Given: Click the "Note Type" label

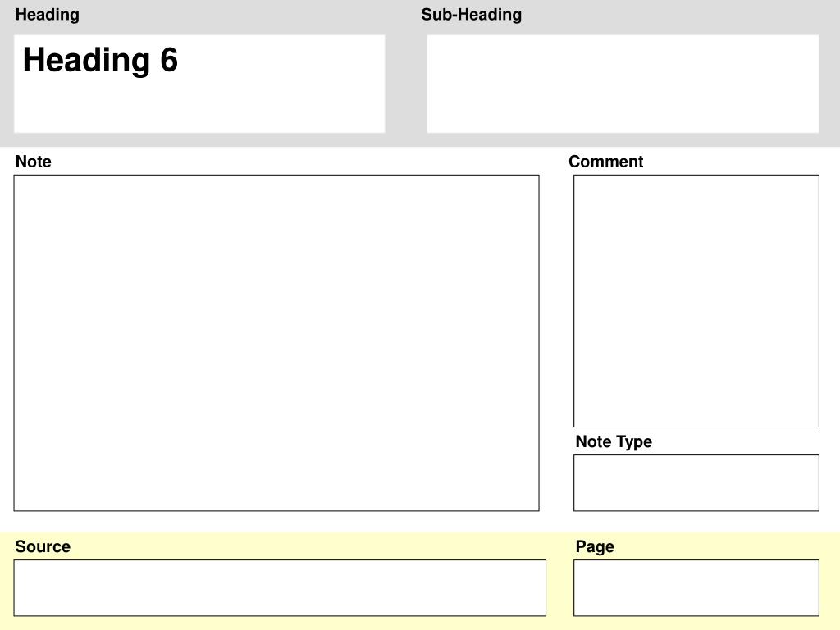Looking at the screenshot, I should coord(614,441).
